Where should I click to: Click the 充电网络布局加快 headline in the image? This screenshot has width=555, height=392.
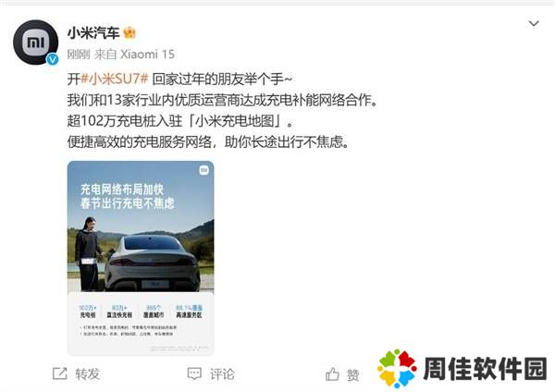pyautogui.click(x=122, y=190)
